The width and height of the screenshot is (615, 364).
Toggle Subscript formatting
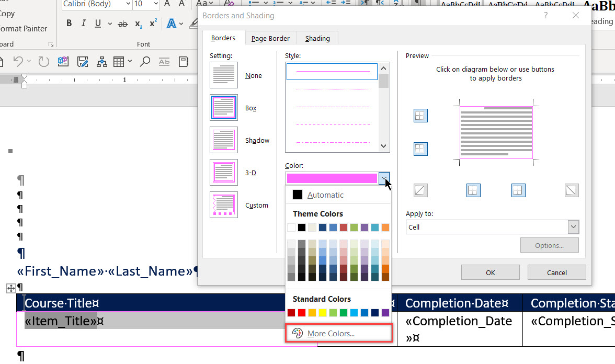tap(139, 24)
